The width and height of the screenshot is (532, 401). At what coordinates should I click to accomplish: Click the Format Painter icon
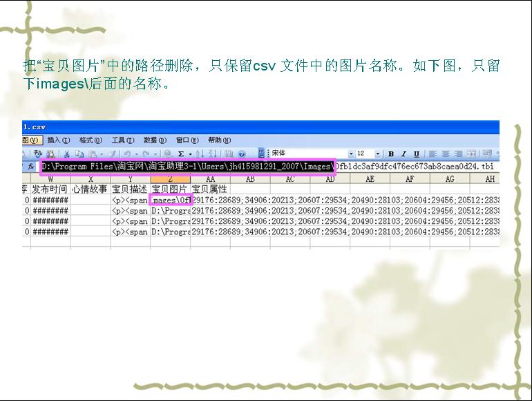tap(113, 153)
